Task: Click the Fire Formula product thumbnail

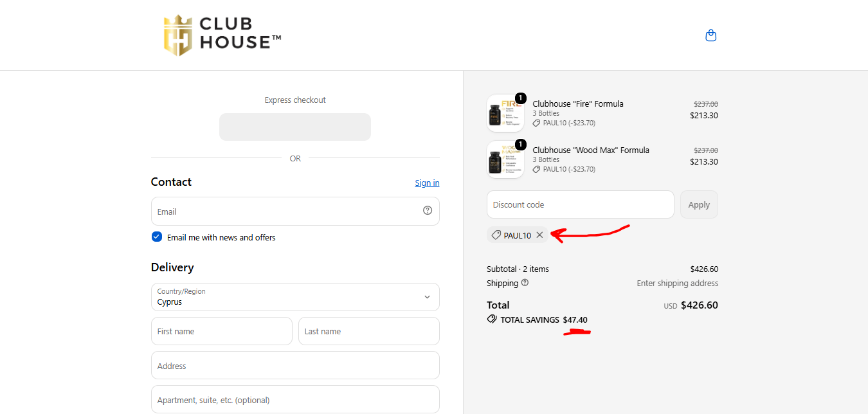Action: (x=505, y=113)
